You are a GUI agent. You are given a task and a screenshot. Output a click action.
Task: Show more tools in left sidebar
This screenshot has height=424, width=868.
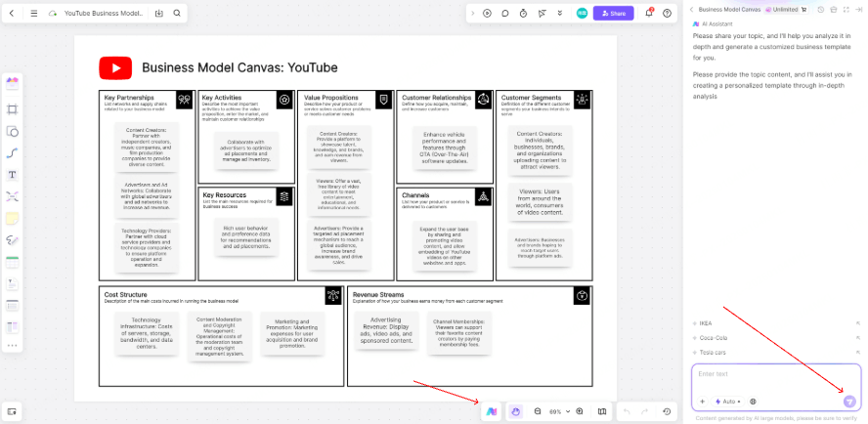coord(12,346)
